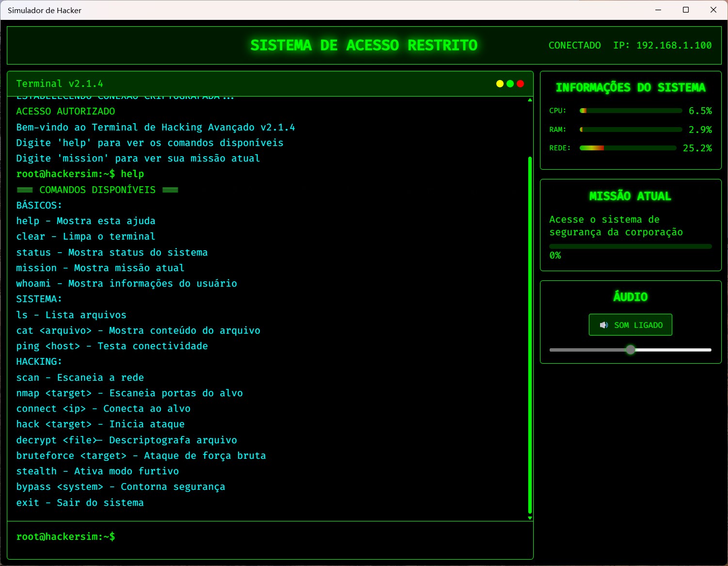Click the Terminal v2.1.4 title bar
Viewport: 728px width, 566px height.
click(x=60, y=83)
